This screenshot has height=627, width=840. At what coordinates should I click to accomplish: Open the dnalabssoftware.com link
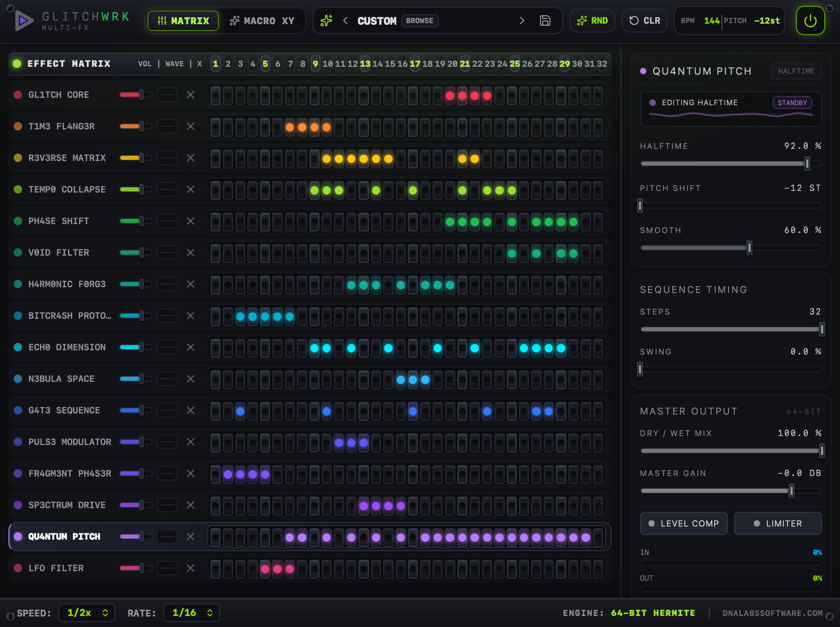pyautogui.click(x=772, y=613)
